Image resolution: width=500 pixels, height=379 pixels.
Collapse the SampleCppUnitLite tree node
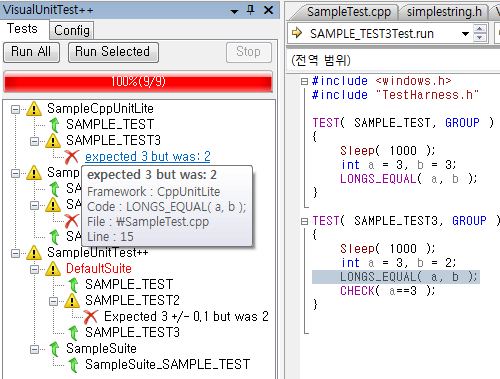tap(15, 109)
